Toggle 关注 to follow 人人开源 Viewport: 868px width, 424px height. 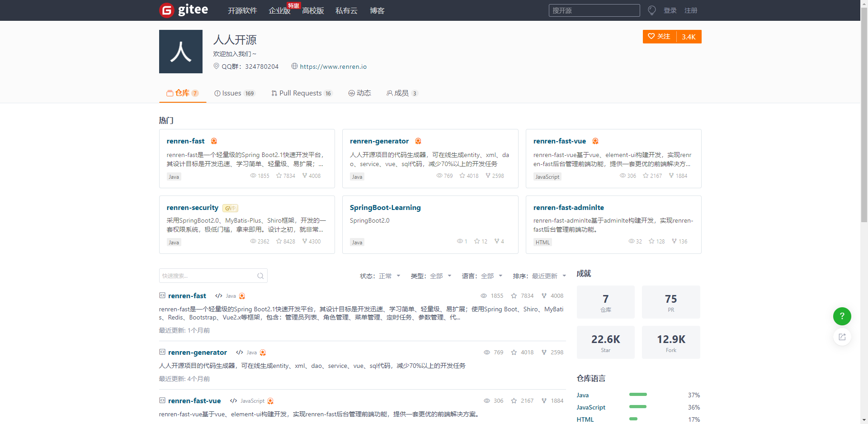tap(659, 37)
